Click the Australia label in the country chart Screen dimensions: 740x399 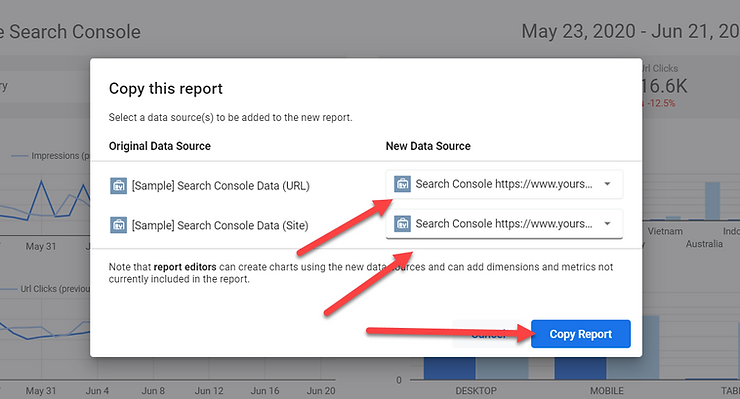[704, 244]
